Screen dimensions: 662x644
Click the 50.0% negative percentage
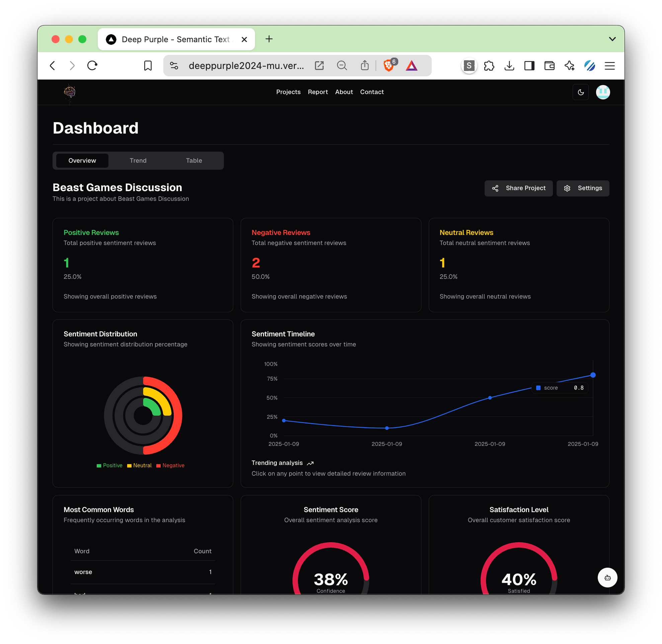[x=260, y=277]
